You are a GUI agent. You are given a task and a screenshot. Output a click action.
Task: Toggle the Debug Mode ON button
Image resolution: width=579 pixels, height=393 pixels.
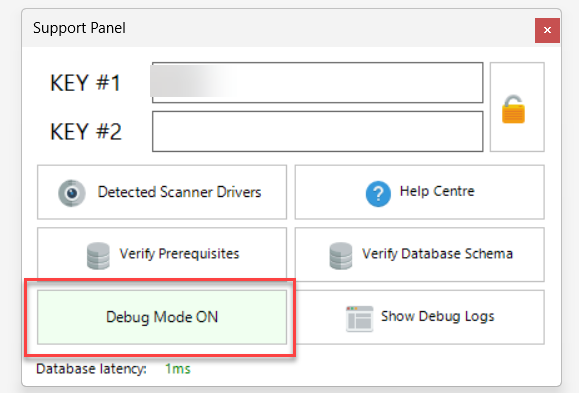point(162,317)
